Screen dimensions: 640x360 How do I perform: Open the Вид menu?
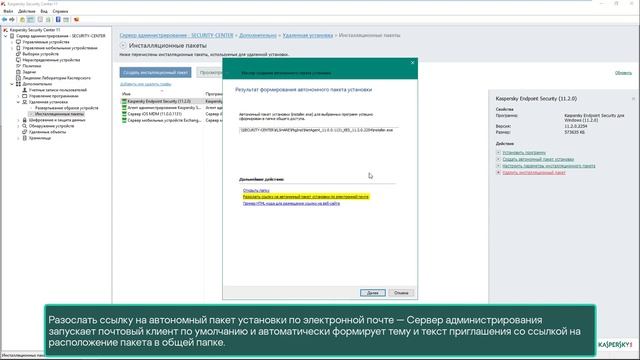[44, 11]
